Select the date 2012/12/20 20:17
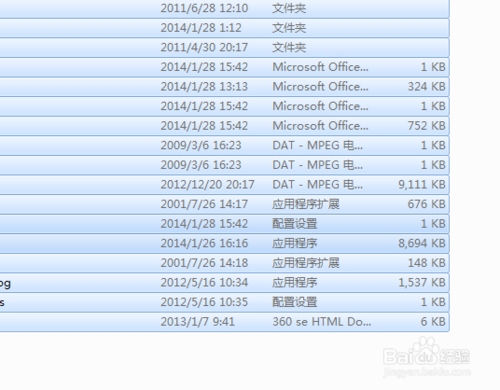500x390 pixels. pos(207,185)
